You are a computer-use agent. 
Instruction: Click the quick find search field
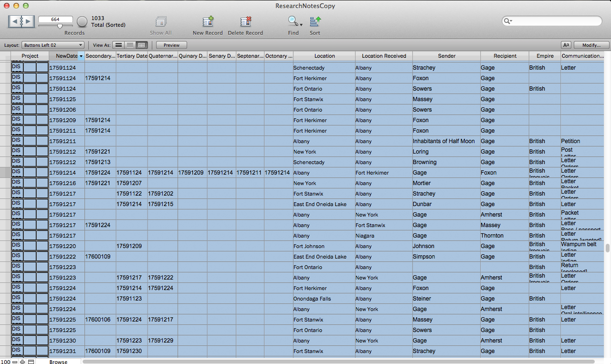pyautogui.click(x=554, y=21)
